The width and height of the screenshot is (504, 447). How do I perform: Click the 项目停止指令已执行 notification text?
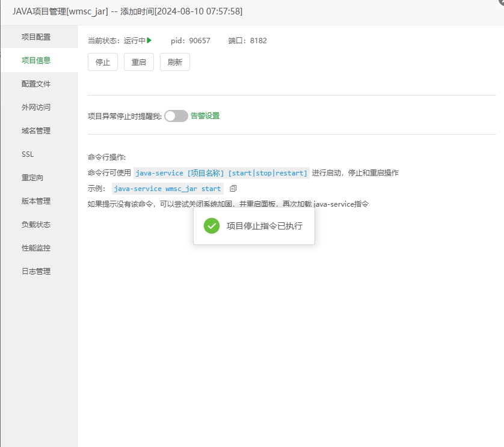[x=265, y=226]
